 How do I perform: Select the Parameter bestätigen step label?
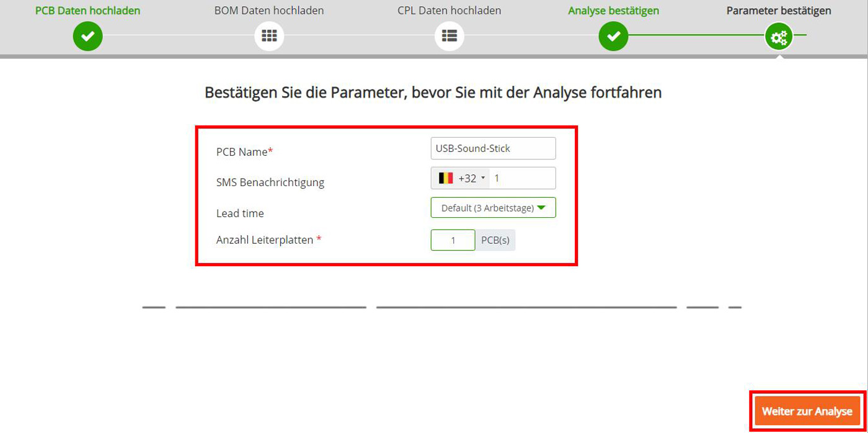coord(778,11)
